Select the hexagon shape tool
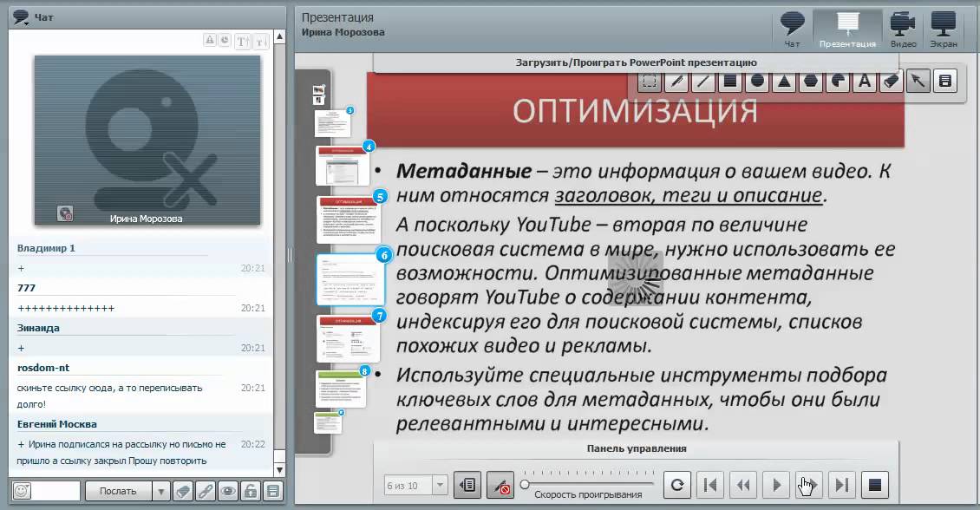Viewport: 980px width, 510px height. point(811,82)
